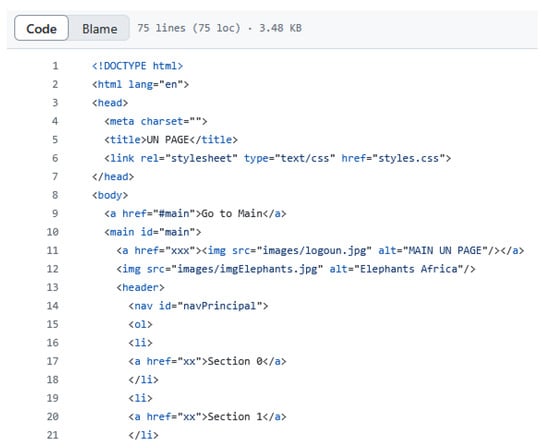Click the '75 lines (75 loc) · 3.48 KB' file info text

(219, 28)
